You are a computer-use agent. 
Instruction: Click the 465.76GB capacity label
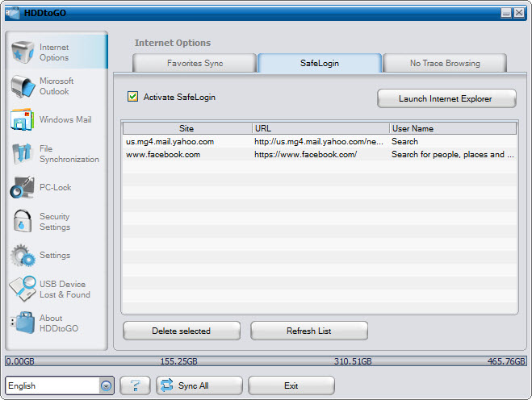click(x=506, y=361)
